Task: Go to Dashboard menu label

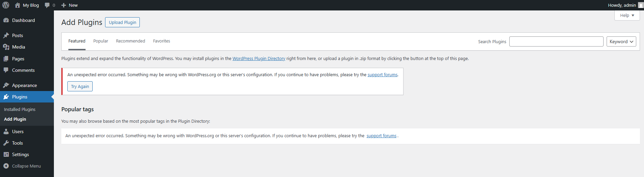Action: tap(23, 20)
